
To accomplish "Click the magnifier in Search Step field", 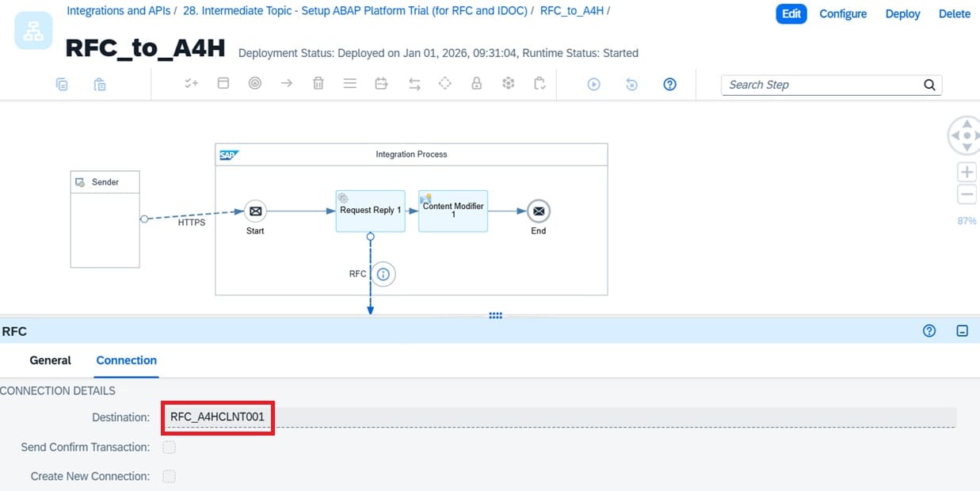I will 929,86.
